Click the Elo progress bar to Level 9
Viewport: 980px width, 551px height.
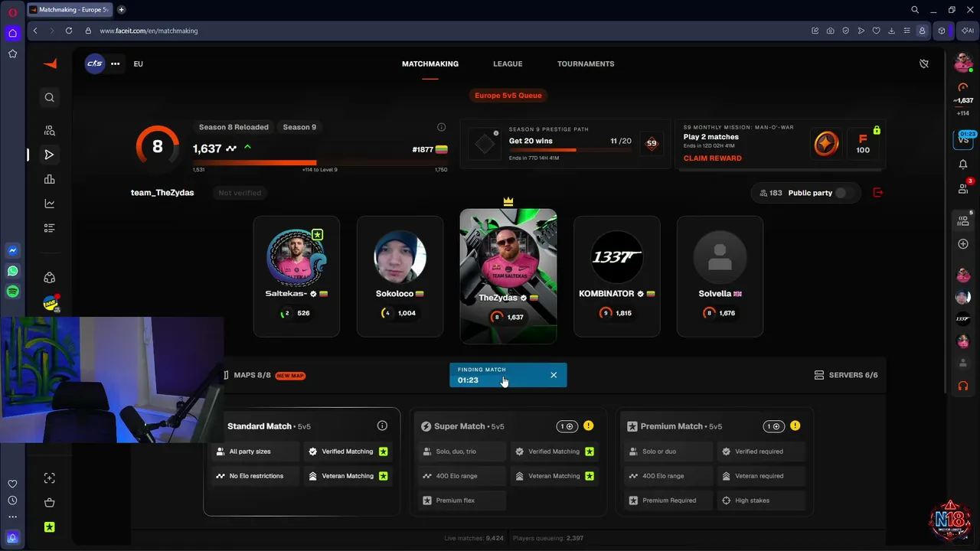pyautogui.click(x=320, y=162)
